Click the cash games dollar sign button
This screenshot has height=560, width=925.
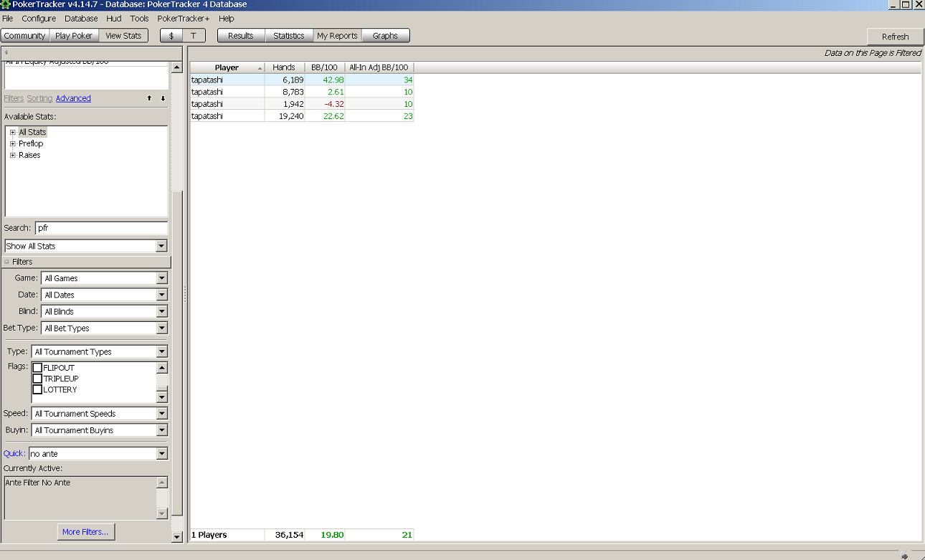pyautogui.click(x=171, y=36)
